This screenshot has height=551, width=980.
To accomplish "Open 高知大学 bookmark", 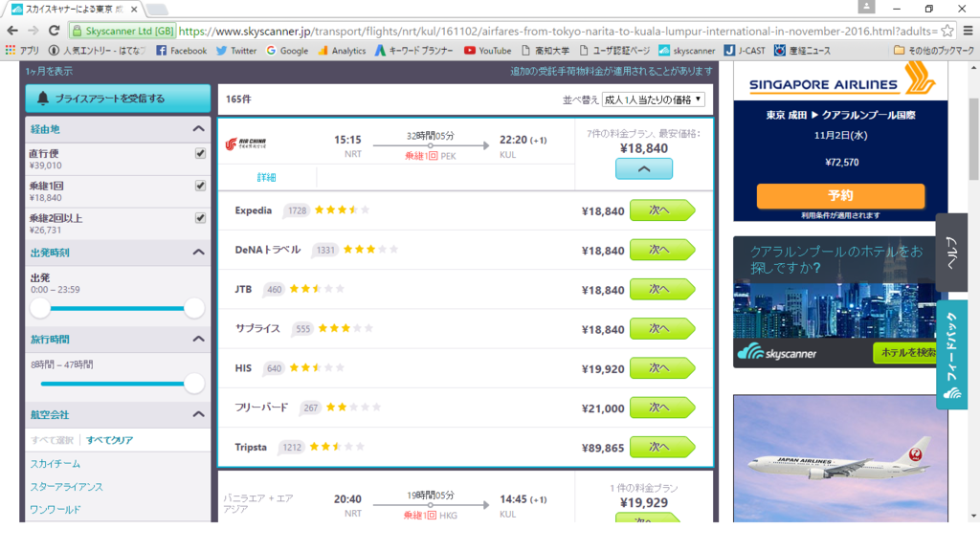I will point(545,51).
